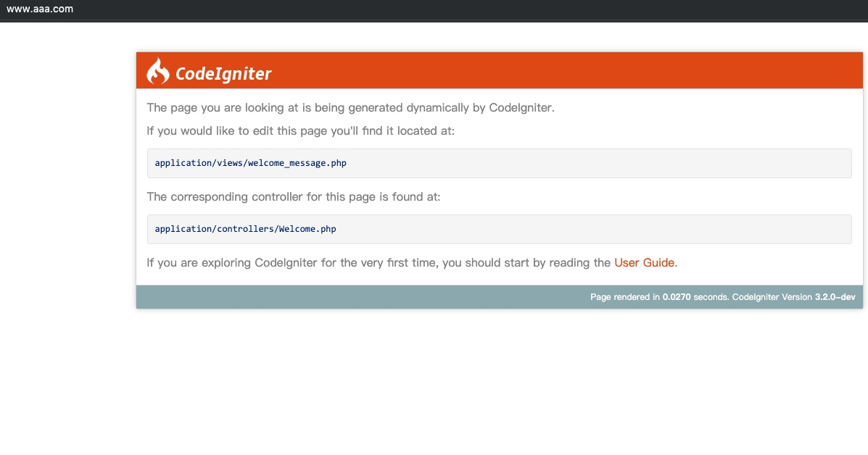The width and height of the screenshot is (868, 455).
Task: Click the 0.0270 render time value
Action: [x=677, y=297]
